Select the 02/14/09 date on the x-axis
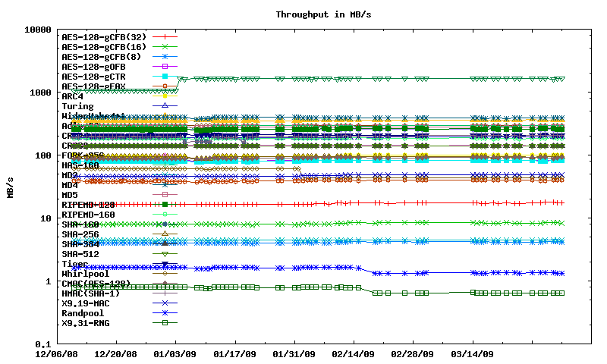 [x=353, y=354]
